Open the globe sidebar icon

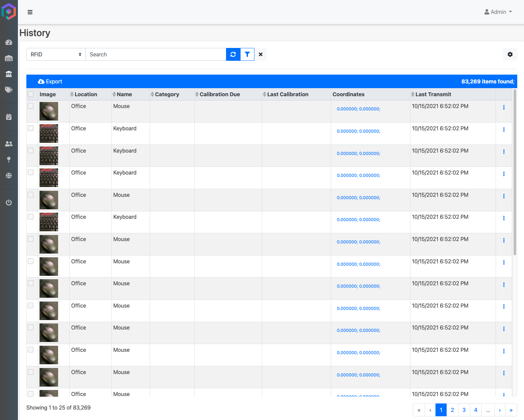9,176
